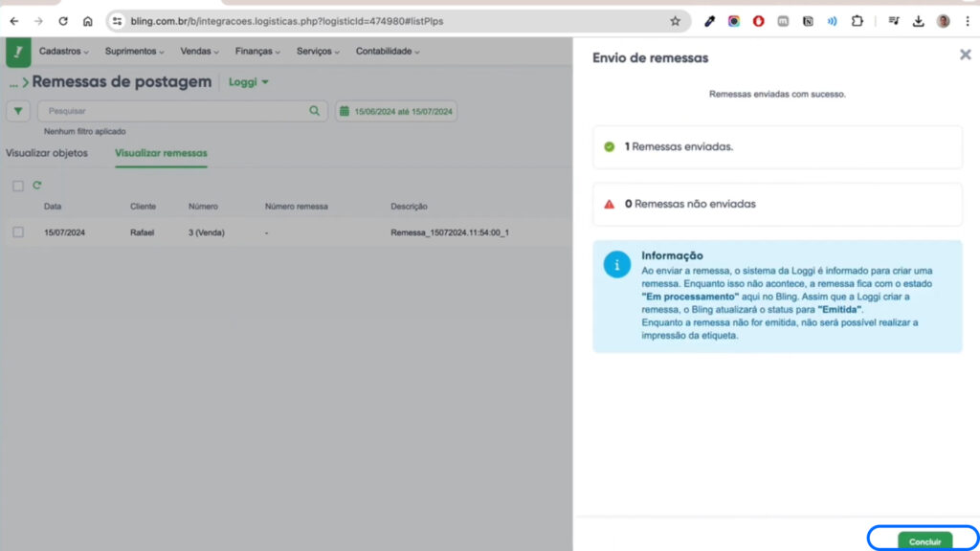
Task: Show browser downloads
Action: (918, 21)
